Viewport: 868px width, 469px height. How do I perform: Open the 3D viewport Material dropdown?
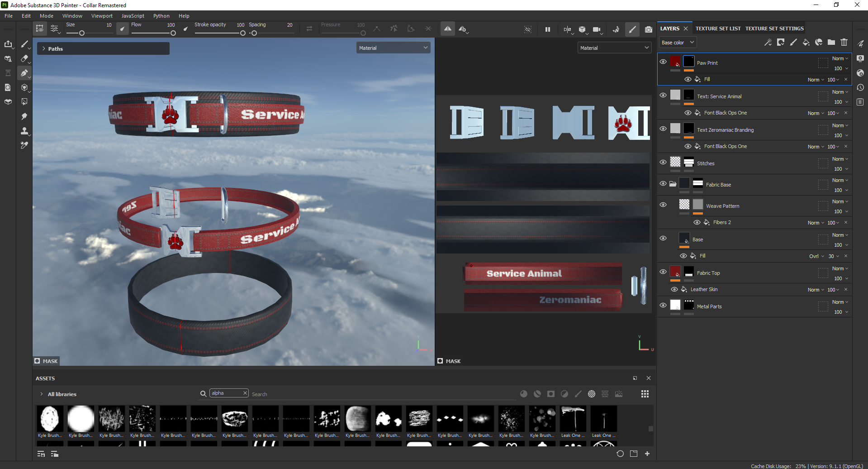pyautogui.click(x=393, y=48)
